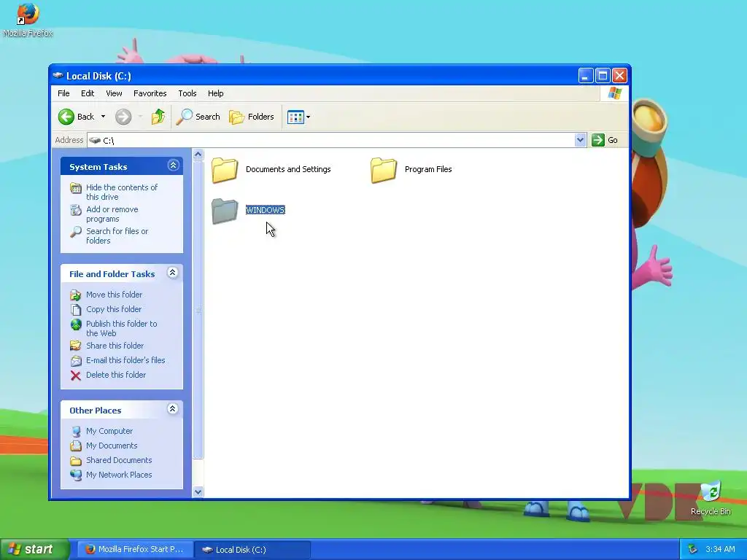
Task: Toggle the Folders tree view
Action: tap(252, 117)
